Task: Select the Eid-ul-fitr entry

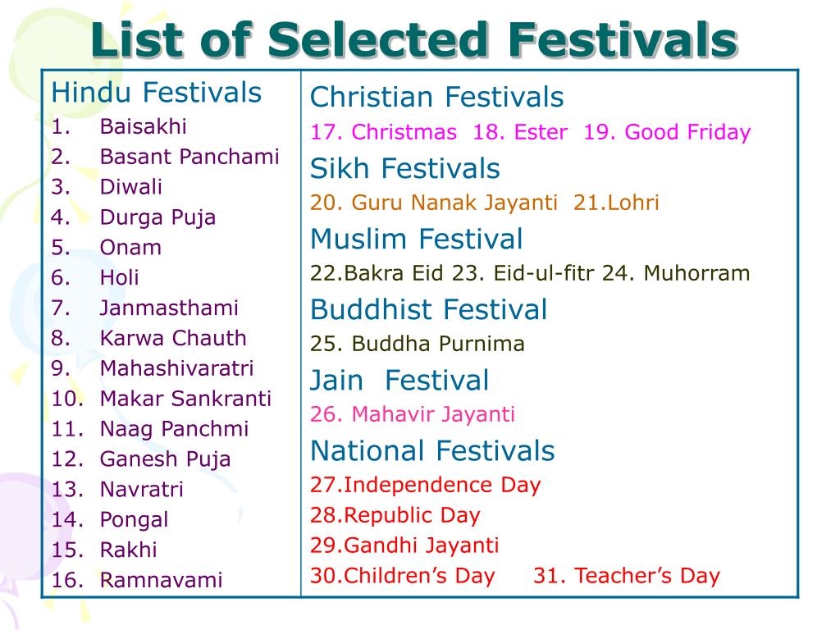Action: [x=524, y=273]
